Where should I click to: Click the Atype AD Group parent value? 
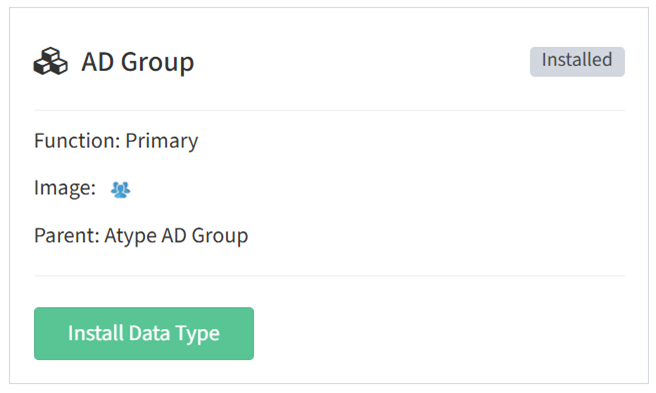[x=176, y=235]
